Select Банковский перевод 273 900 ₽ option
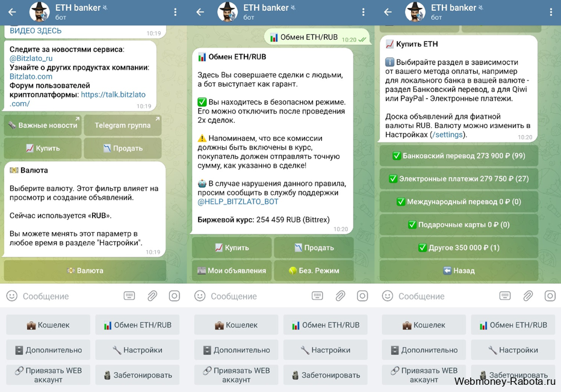 click(459, 156)
